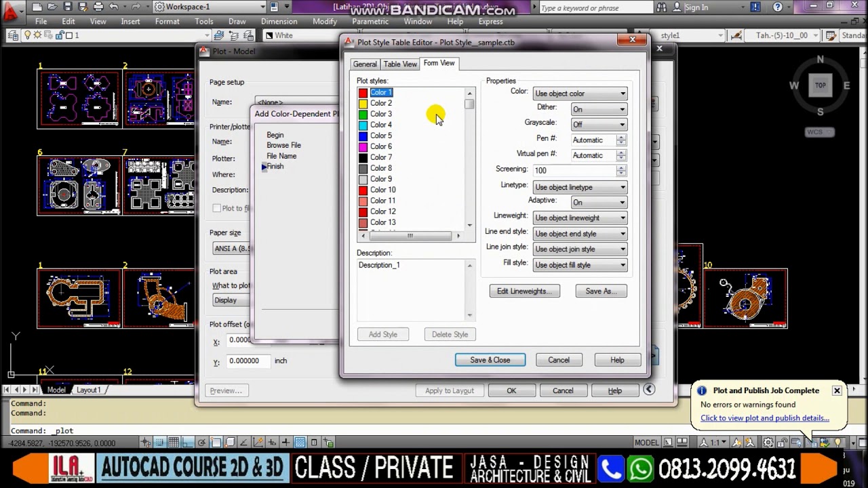This screenshot has height=488, width=868.
Task: Open the Modify menu
Action: tap(325, 22)
